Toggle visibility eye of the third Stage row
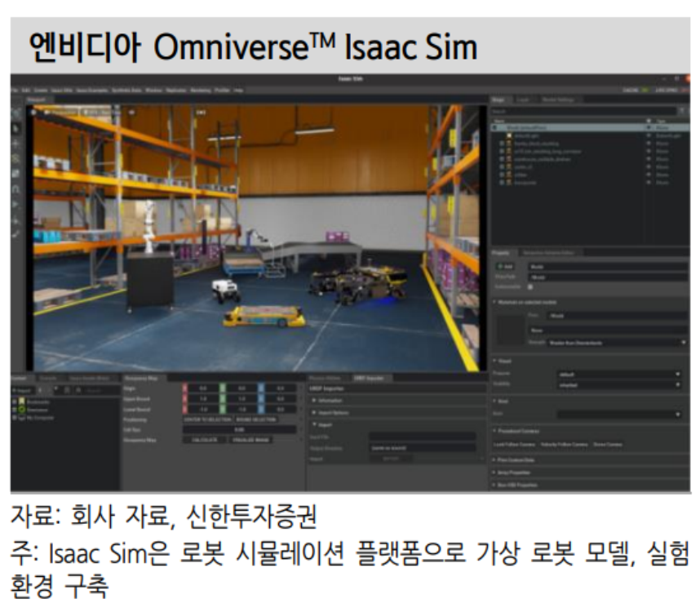Screen dimensions: 700x612 tap(649, 144)
